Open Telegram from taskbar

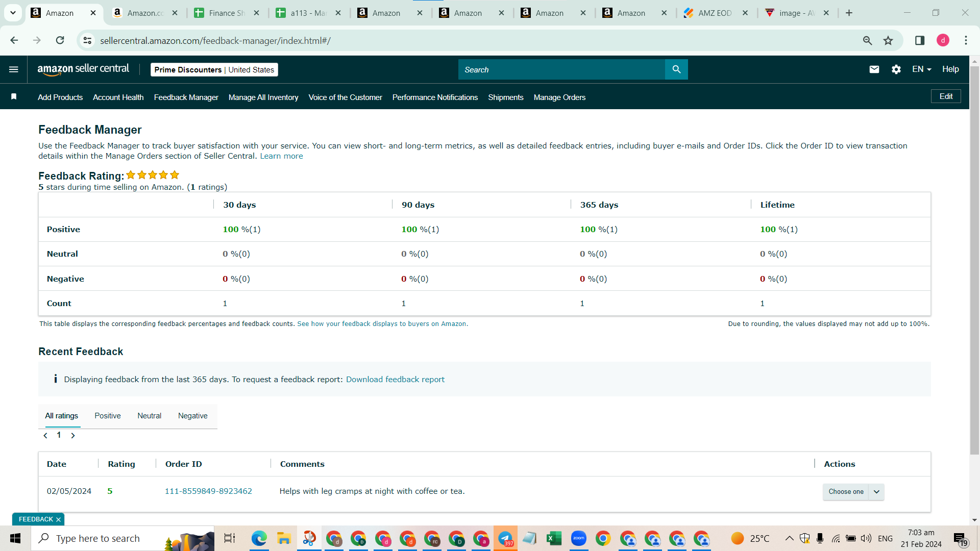[x=505, y=538]
